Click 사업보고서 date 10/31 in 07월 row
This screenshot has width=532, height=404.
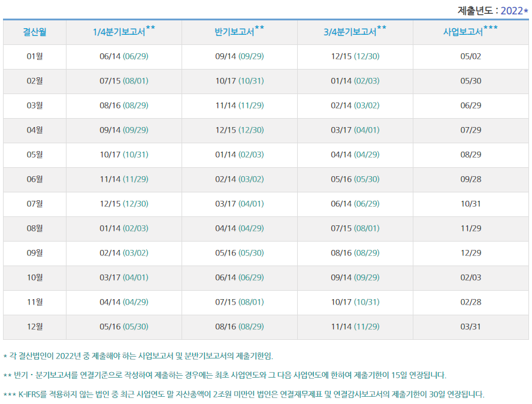click(470, 204)
